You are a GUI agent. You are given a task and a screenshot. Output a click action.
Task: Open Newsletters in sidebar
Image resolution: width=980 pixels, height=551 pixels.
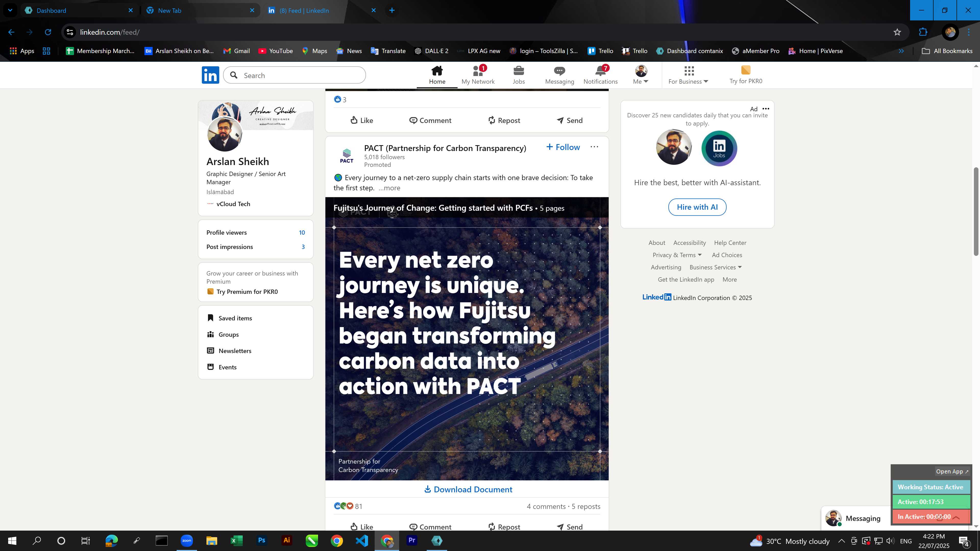click(229, 351)
